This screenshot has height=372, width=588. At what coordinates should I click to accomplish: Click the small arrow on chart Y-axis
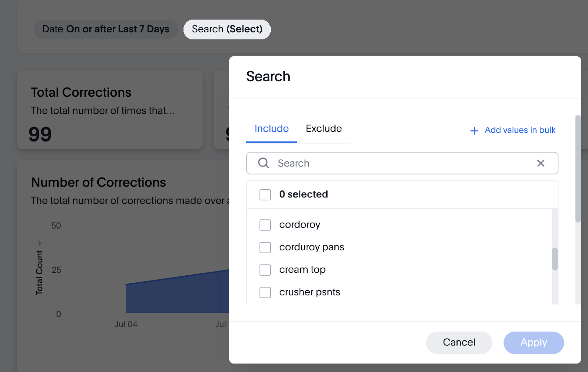coord(40,243)
